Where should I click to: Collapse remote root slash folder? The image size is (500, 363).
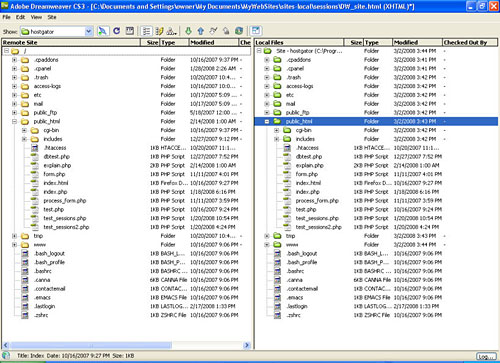pos(6,51)
